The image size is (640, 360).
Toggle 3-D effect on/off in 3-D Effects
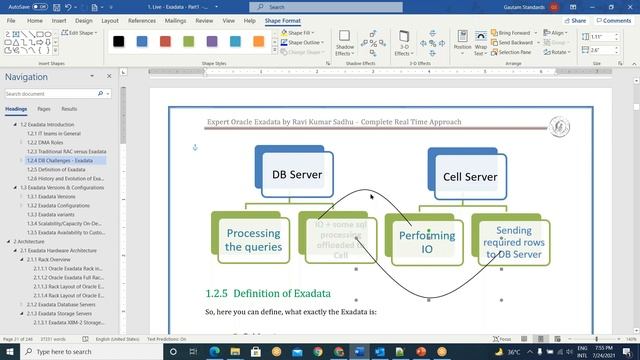tap(433, 43)
